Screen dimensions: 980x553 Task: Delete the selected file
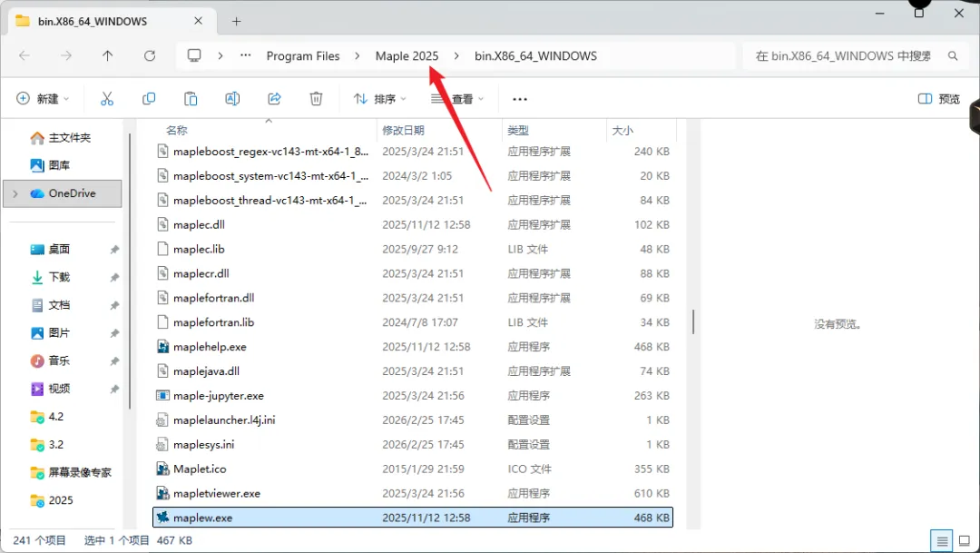pyautogui.click(x=317, y=99)
